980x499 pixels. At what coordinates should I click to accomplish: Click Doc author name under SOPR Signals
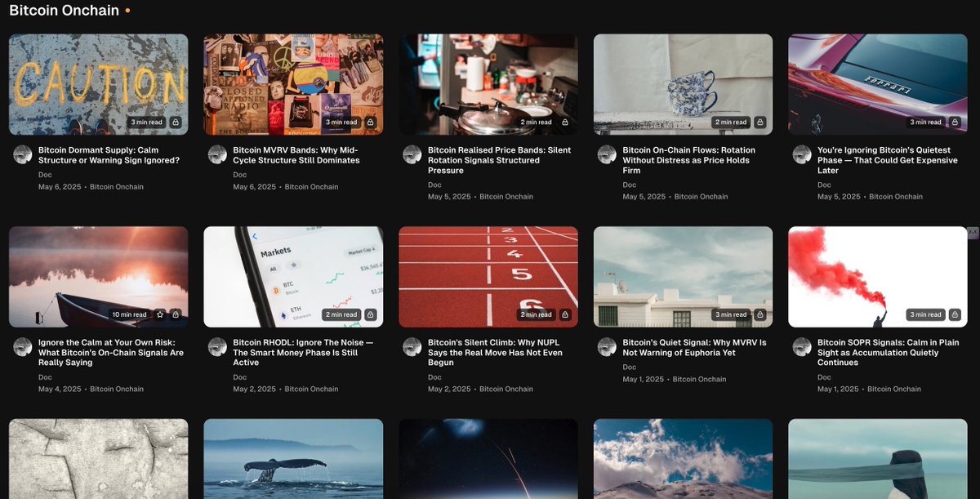pos(824,376)
